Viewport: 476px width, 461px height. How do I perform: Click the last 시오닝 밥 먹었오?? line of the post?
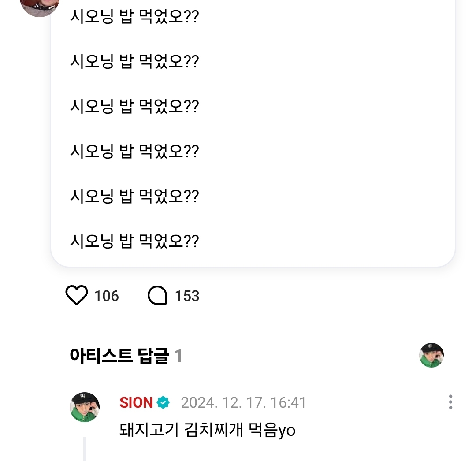pos(134,241)
